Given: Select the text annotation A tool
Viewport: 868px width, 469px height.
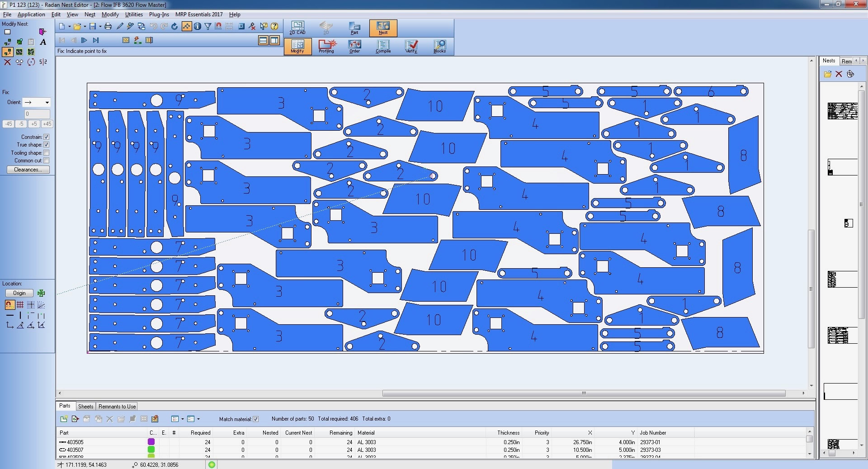Looking at the screenshot, I should click(x=43, y=42).
